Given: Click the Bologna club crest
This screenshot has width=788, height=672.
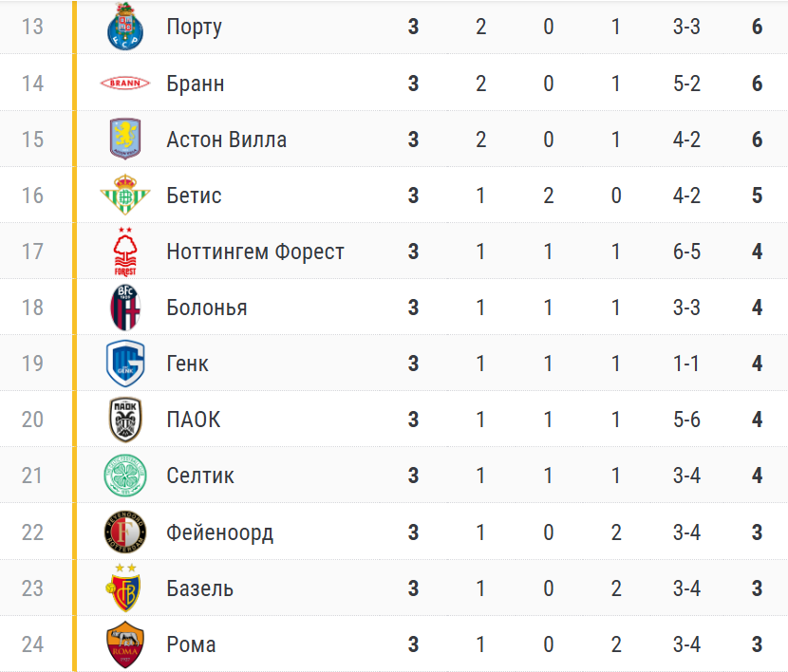Looking at the screenshot, I should click(x=125, y=308).
